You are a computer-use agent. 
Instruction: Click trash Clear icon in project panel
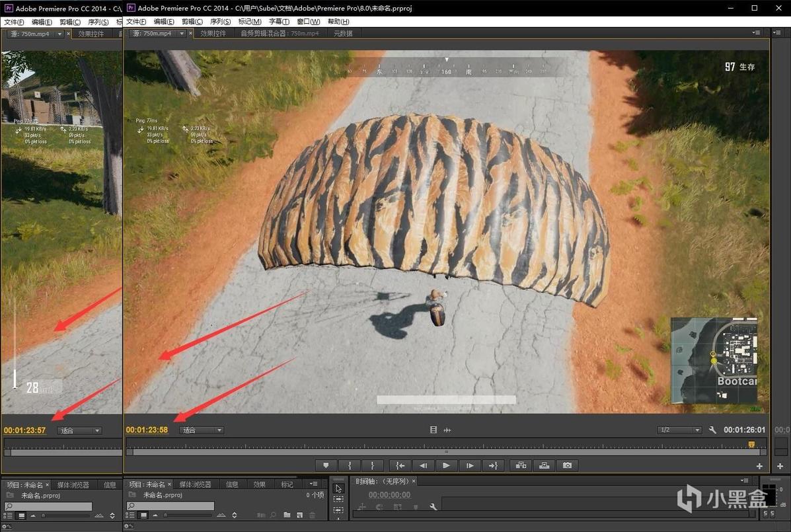point(313,515)
